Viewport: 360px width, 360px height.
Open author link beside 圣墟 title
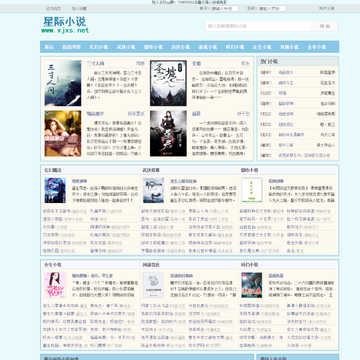tap(245, 63)
